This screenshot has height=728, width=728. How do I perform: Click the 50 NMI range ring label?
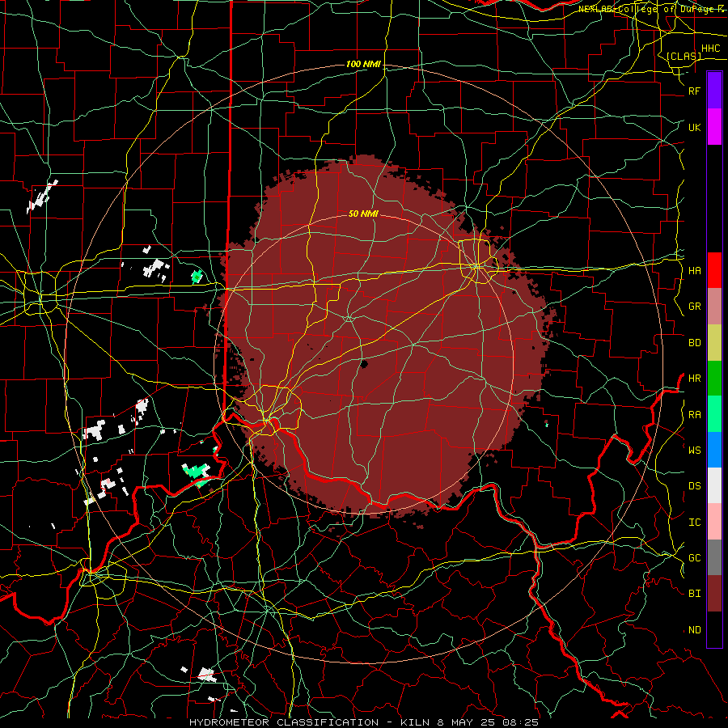pos(363,214)
